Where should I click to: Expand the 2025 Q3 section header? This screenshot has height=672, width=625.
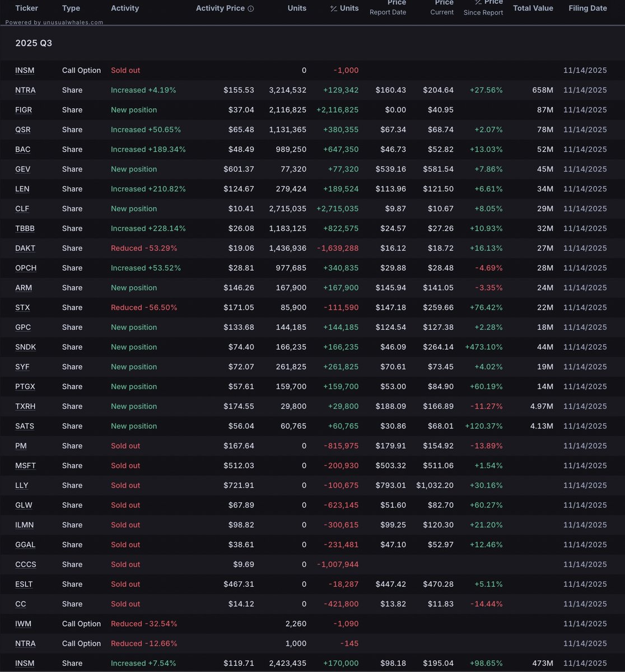[x=34, y=43]
